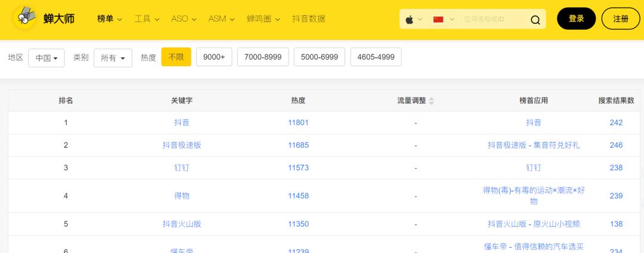Click the 流量调整 column header
The width and height of the screenshot is (644, 253).
411,101
